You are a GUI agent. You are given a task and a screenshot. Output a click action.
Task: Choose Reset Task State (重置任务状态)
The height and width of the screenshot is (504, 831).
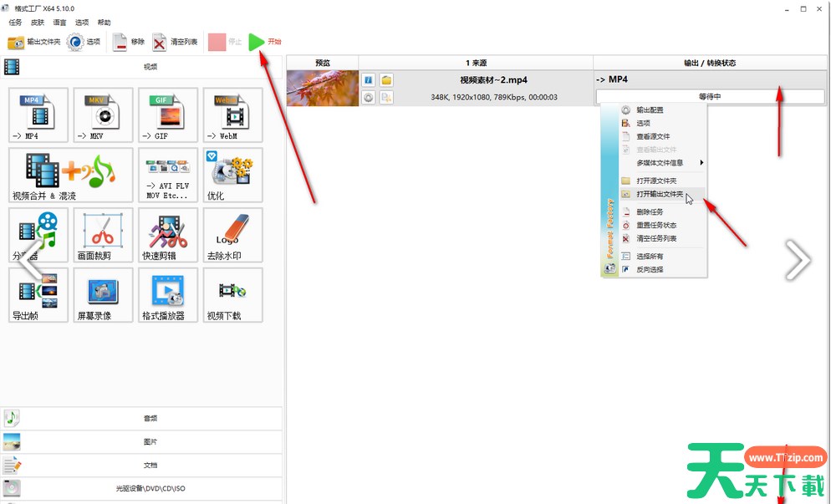pos(662,225)
